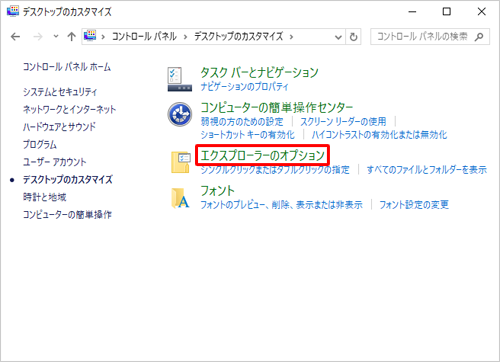Viewport: 500px width, 362px height.
Task: Expand the address bar history dropdown
Action: [x=338, y=37]
